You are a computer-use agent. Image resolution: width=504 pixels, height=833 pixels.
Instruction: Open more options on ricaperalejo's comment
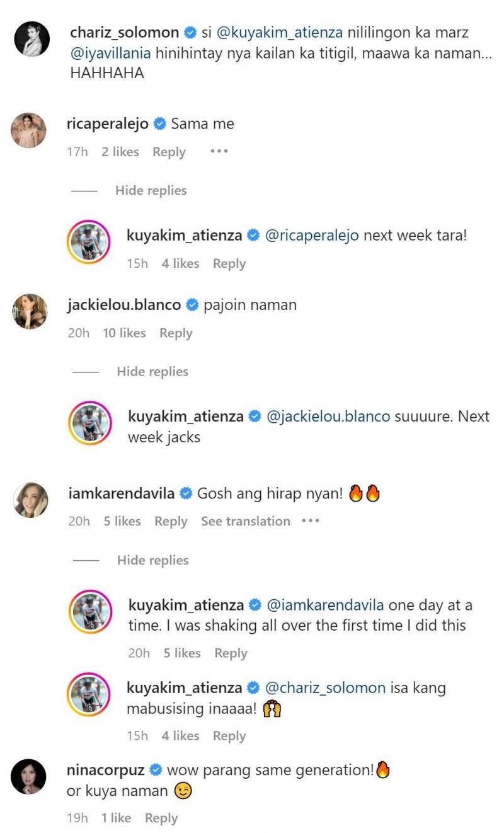coord(219,152)
